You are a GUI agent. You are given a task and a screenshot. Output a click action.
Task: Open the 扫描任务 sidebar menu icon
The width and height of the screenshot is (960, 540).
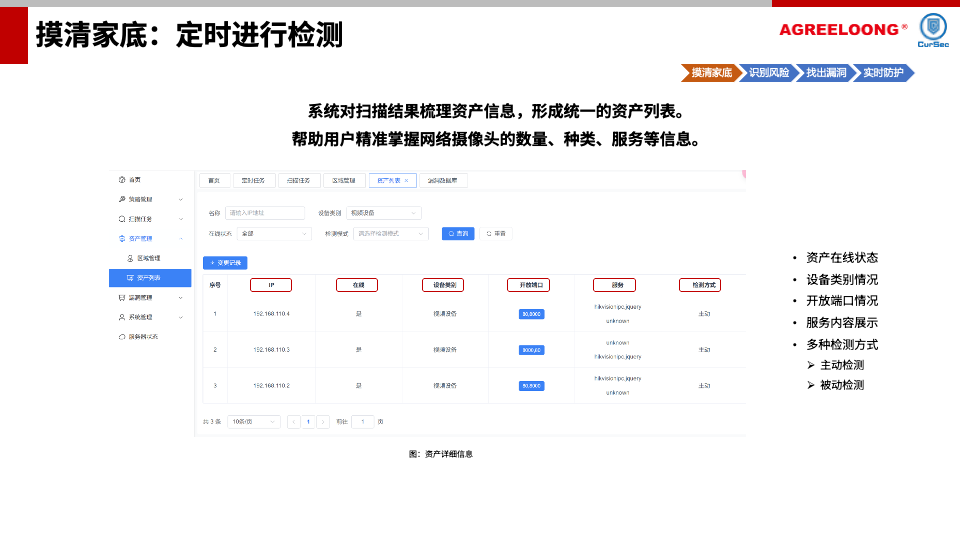tap(122, 219)
